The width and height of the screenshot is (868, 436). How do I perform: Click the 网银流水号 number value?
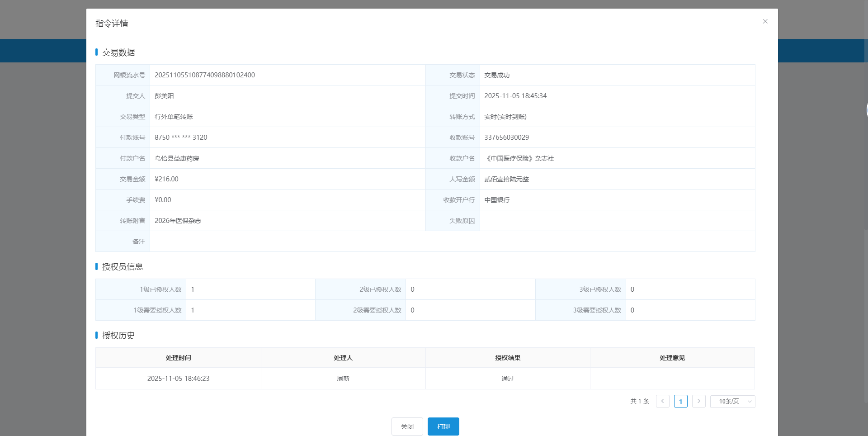(x=205, y=75)
